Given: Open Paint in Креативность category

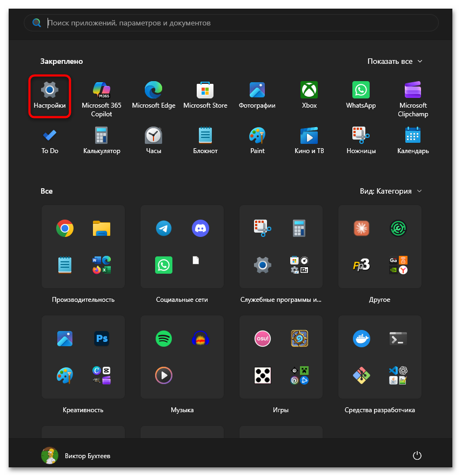Looking at the screenshot, I should click(x=65, y=375).
